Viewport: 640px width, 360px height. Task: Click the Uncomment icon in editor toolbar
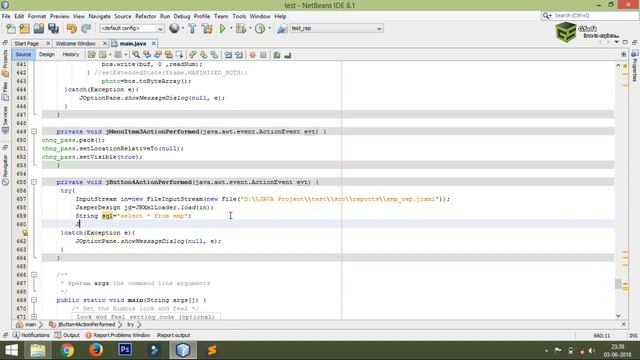pyautogui.click(x=288, y=55)
